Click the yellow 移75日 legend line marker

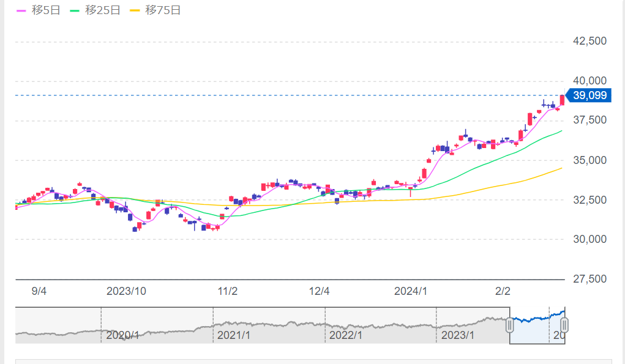[x=136, y=10]
